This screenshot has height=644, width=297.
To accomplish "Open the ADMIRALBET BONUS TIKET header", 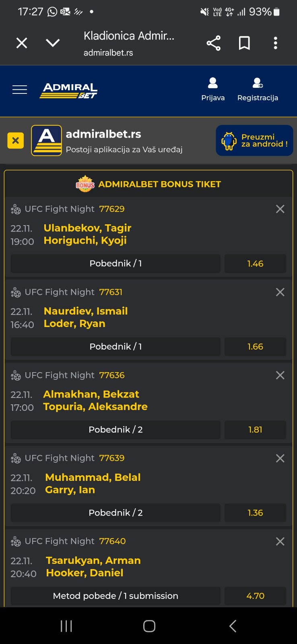I will pos(148,184).
